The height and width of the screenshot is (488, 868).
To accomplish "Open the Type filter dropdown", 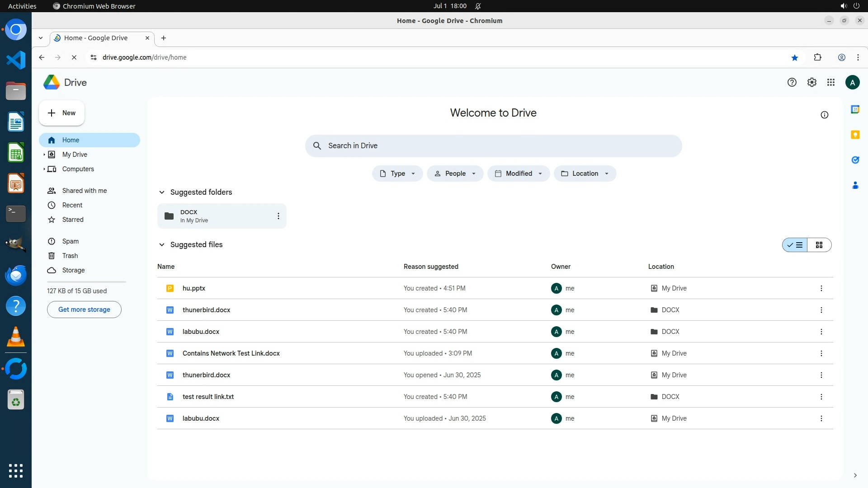I will point(397,174).
